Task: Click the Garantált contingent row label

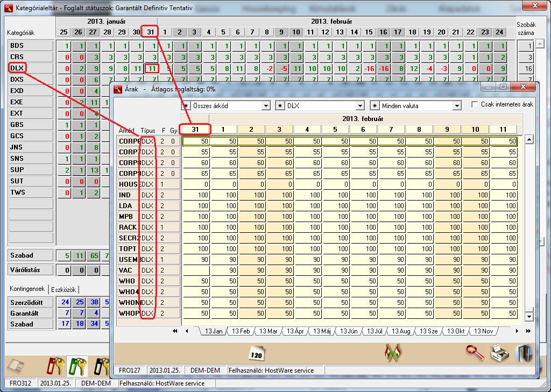Action: 31,313
